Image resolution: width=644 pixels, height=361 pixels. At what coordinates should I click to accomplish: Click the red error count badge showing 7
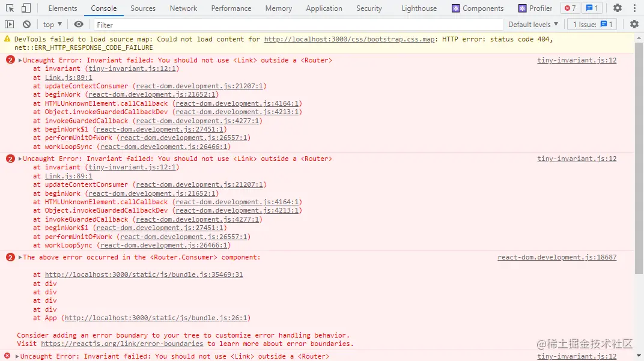pyautogui.click(x=570, y=8)
